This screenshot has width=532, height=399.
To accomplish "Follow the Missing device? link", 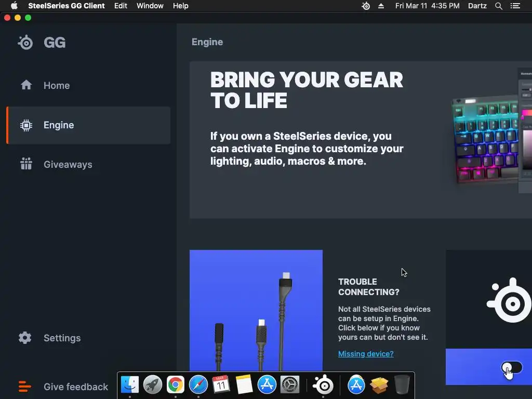I will (x=366, y=354).
